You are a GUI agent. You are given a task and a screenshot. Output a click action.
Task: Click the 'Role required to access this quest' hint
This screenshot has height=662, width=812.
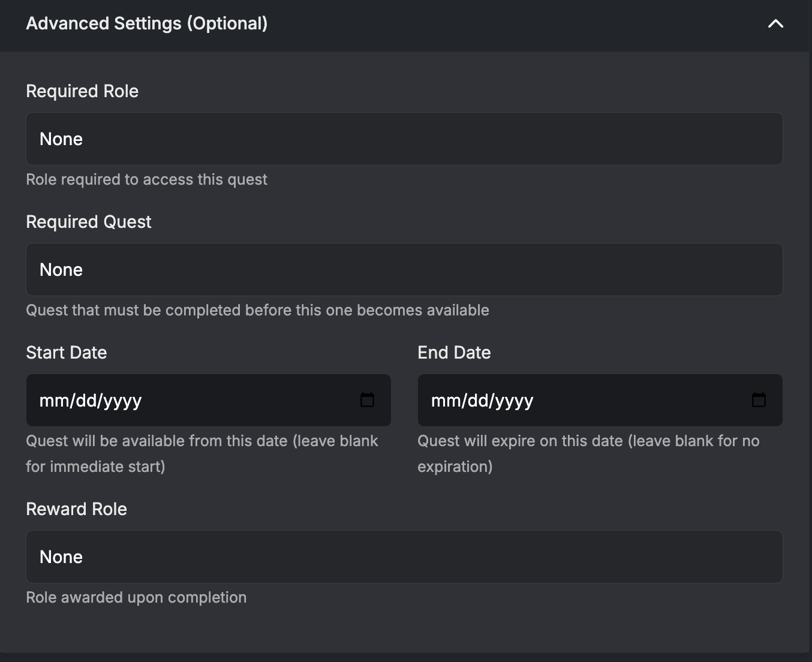146,179
